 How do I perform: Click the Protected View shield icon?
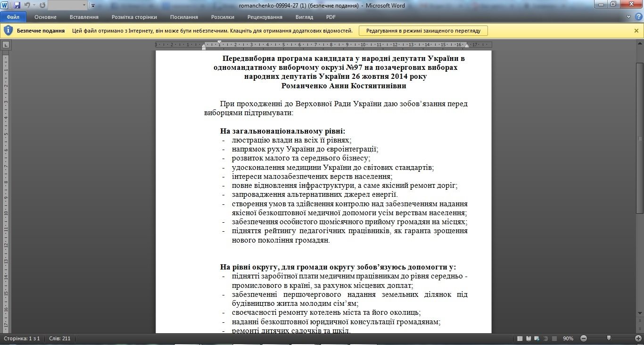[8, 31]
